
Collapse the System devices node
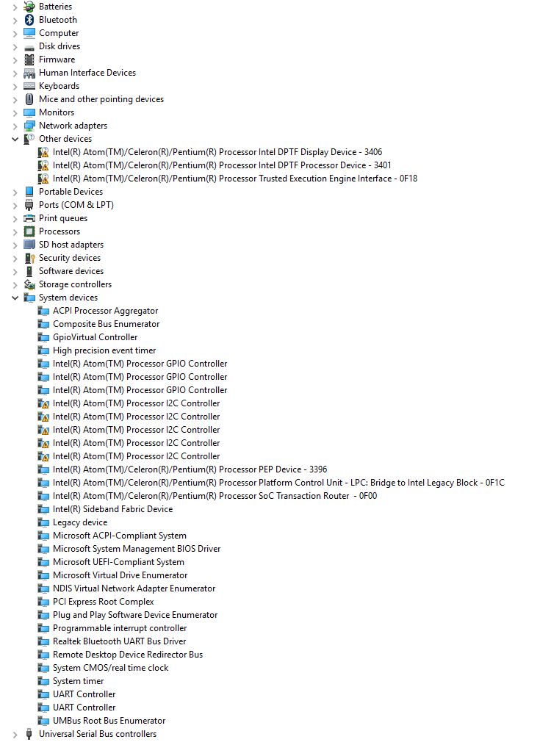coord(15,298)
